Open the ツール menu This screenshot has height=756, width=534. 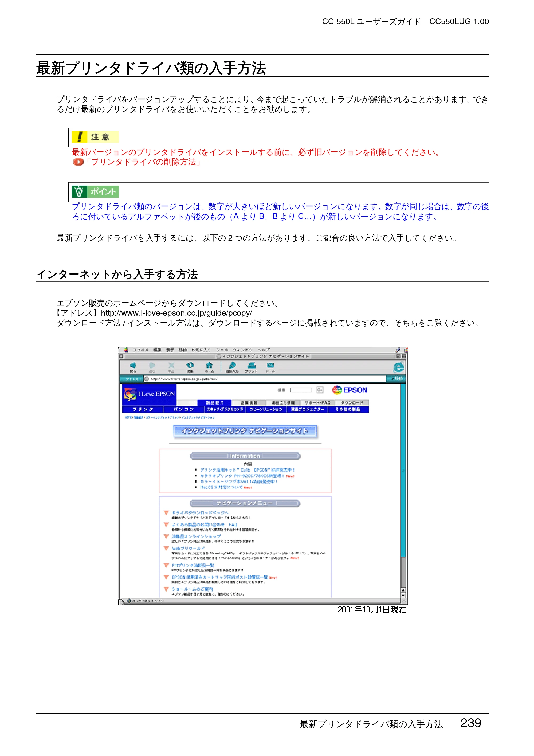[222, 350]
